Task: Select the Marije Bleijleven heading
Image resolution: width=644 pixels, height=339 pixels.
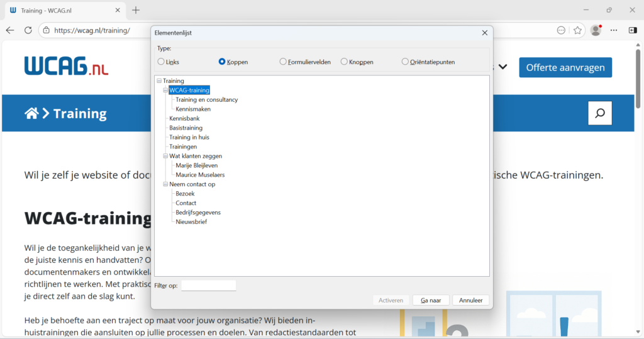Action: click(x=197, y=165)
